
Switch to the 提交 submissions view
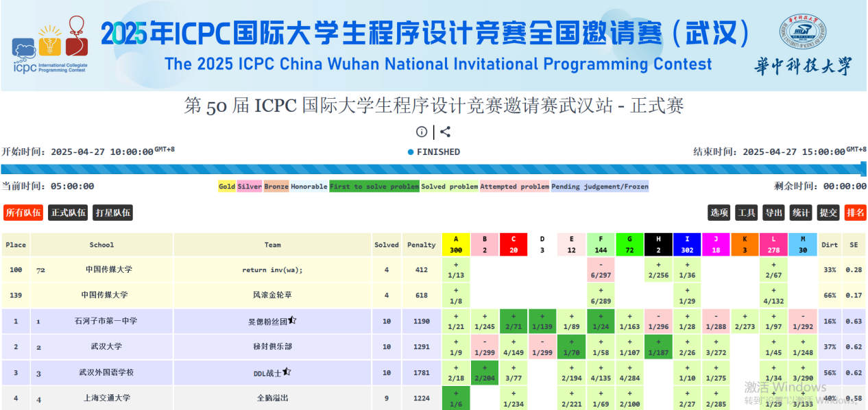click(828, 213)
